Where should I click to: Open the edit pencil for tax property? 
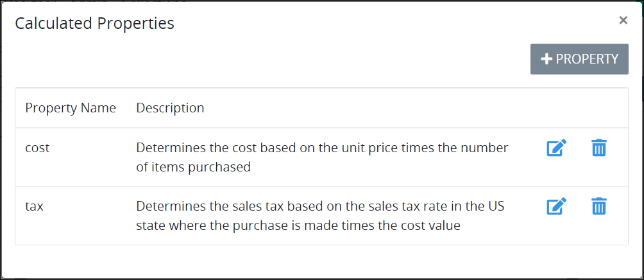(x=557, y=206)
